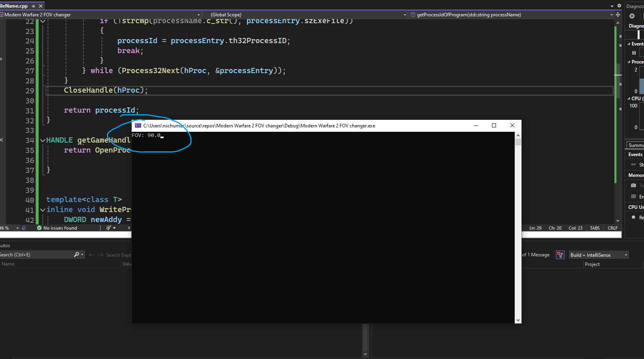
Task: Toggle the TABS indentation setting
Action: [595, 228]
